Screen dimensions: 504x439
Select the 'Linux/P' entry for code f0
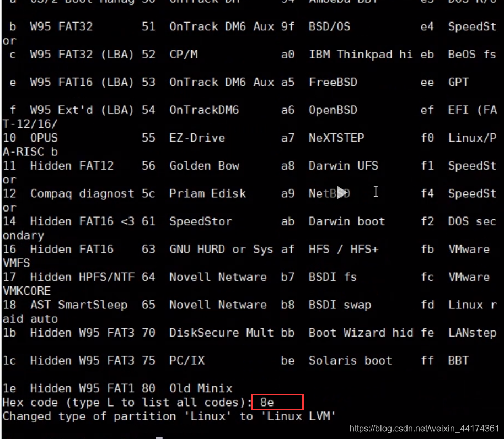pyautogui.click(x=472, y=138)
